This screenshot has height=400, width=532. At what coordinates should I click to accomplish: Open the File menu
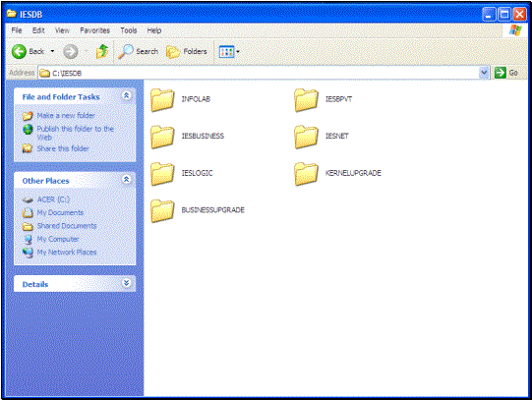(17, 30)
